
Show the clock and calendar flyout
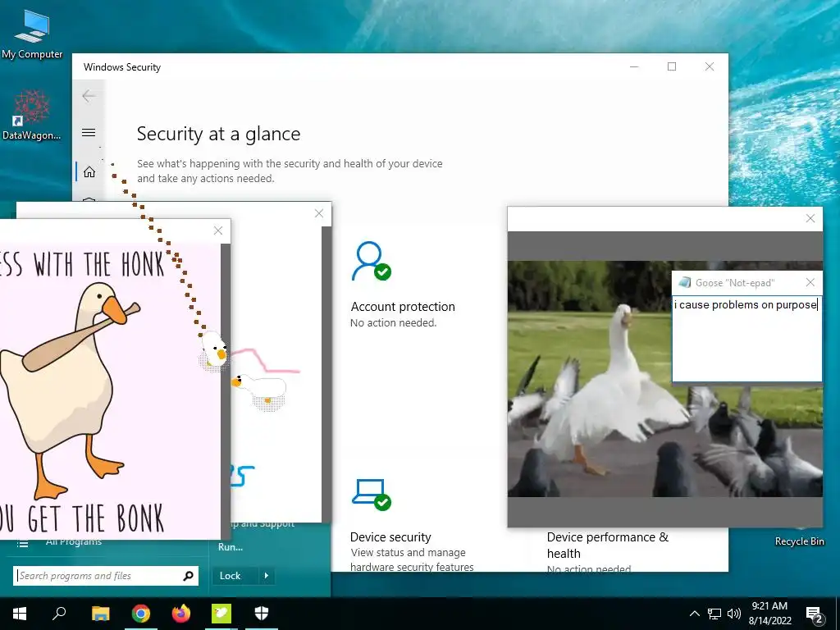click(x=769, y=614)
